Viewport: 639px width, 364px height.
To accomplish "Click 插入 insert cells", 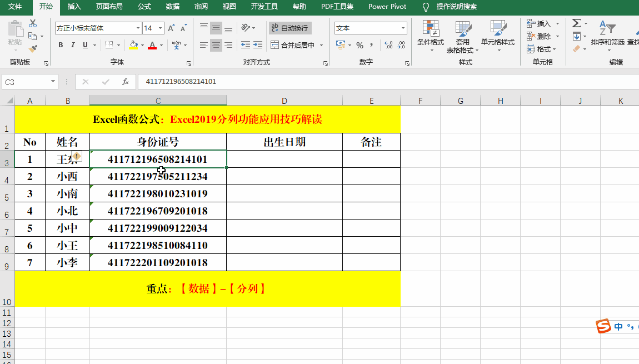I will pos(539,24).
